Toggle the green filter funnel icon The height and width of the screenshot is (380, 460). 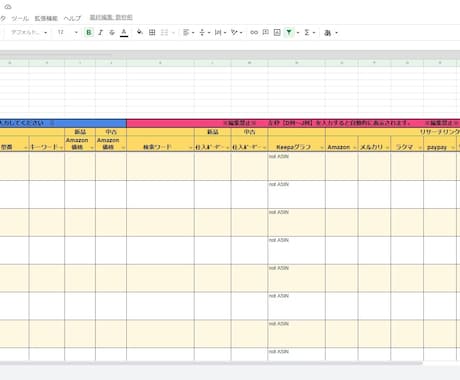(x=289, y=32)
